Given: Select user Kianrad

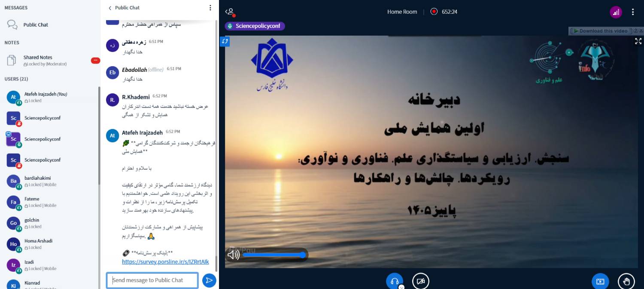Looking at the screenshot, I should 52,285.
